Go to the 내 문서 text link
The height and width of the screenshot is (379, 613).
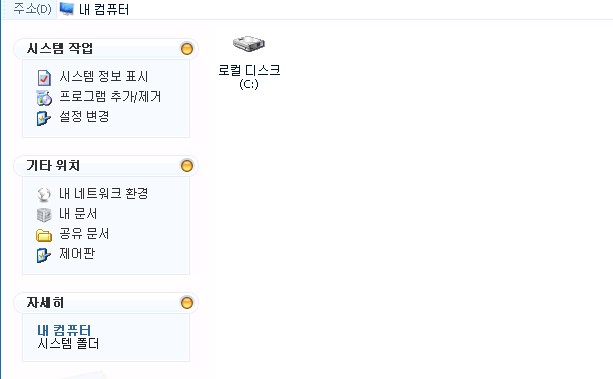78,214
